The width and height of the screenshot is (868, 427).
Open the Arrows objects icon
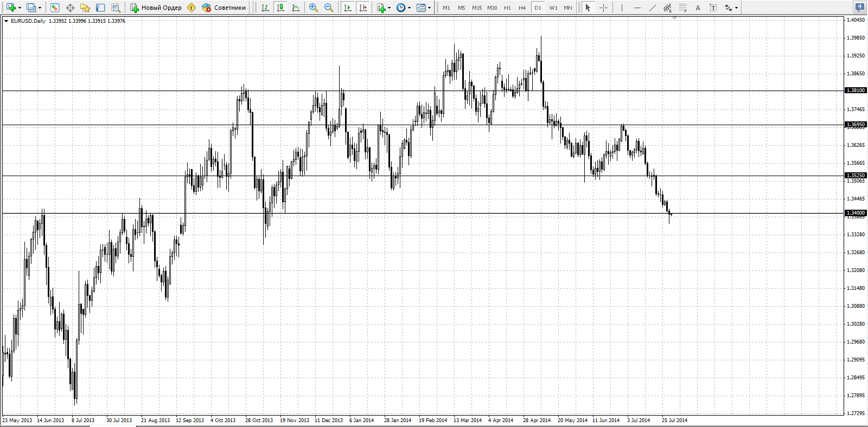point(729,8)
